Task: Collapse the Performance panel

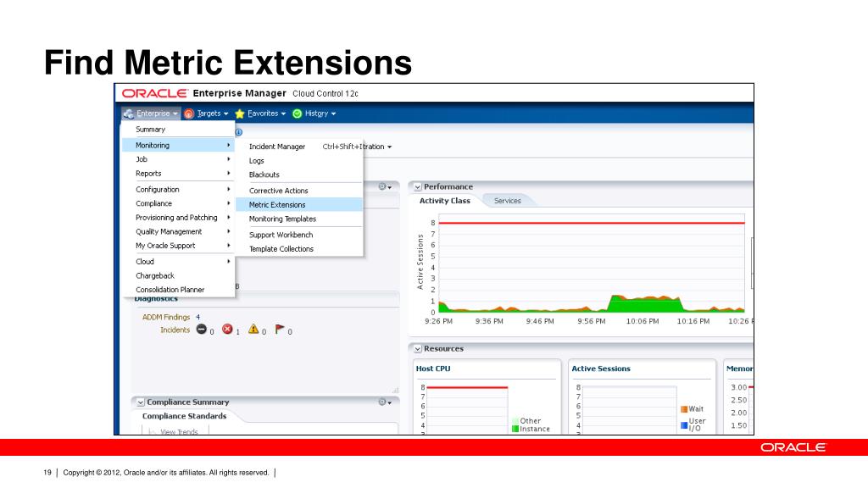Action: tap(417, 187)
